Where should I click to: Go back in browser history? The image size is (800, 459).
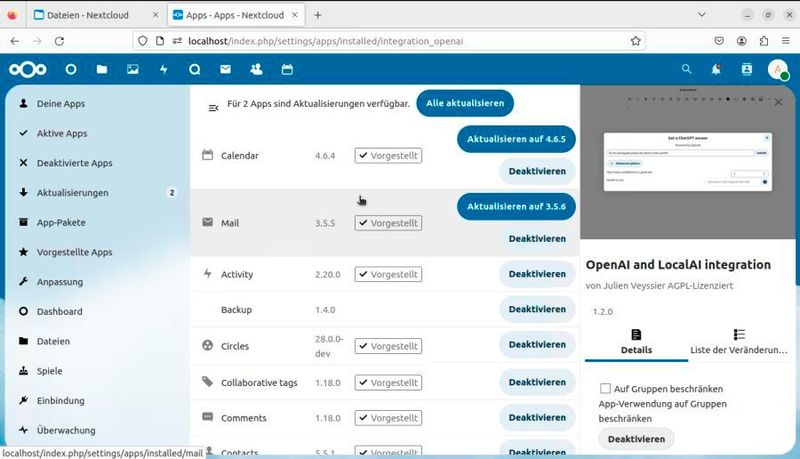pos(15,41)
